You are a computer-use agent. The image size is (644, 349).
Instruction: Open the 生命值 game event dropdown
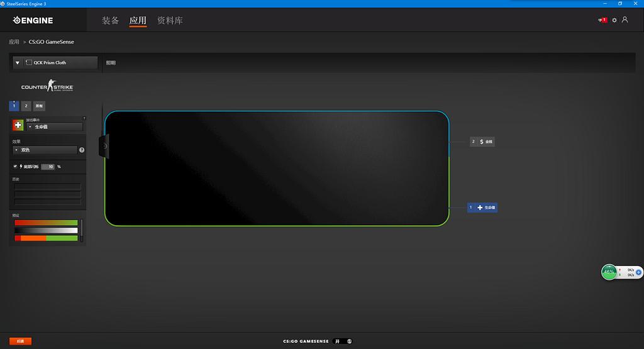pyautogui.click(x=55, y=127)
